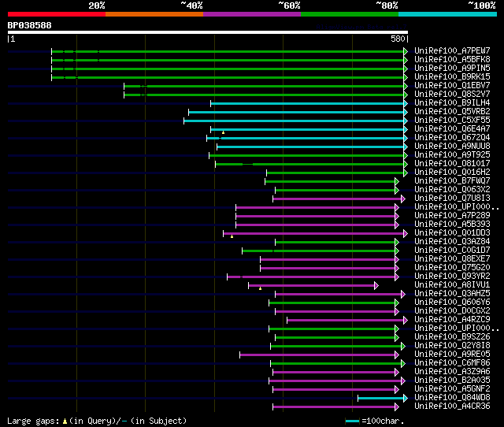This screenshot has width=504, height=427.
Task: Click the arrowhead ending the A4RZC9 bar
Action: [x=406, y=320]
